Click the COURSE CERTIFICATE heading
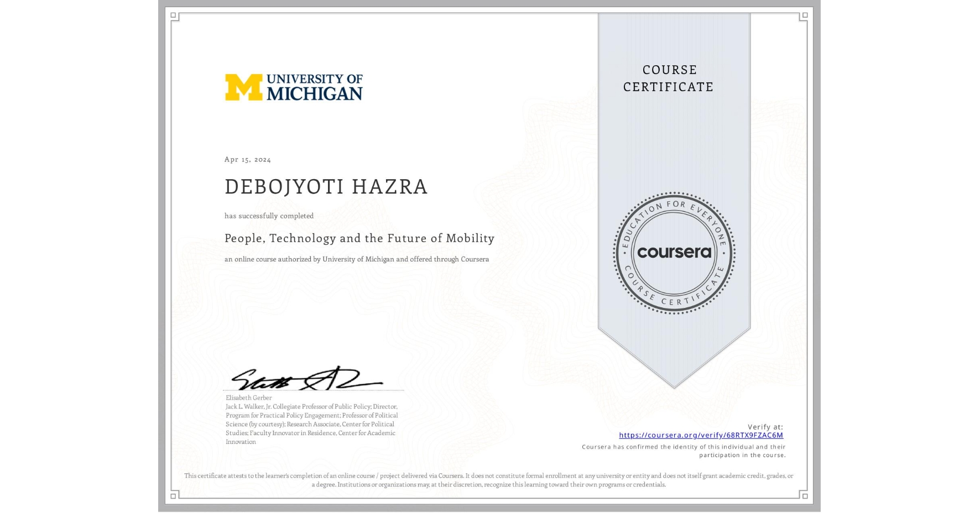Screen dimensions: 980x513 coord(669,78)
